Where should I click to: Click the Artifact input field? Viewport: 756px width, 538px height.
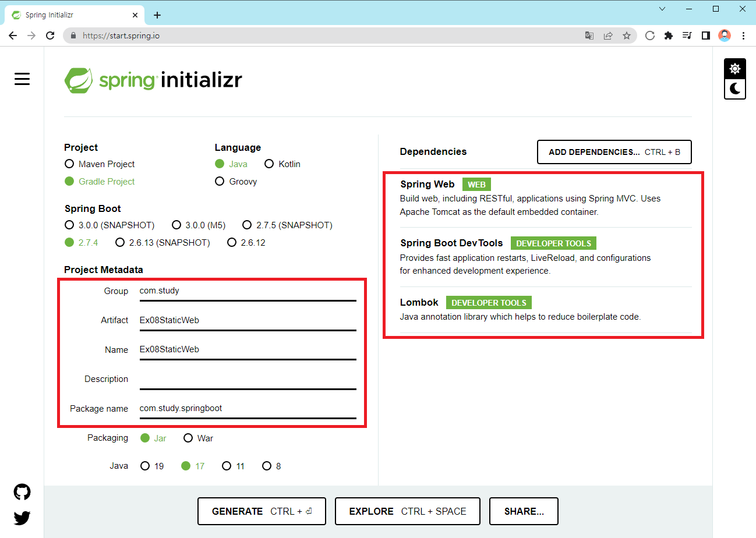point(248,320)
